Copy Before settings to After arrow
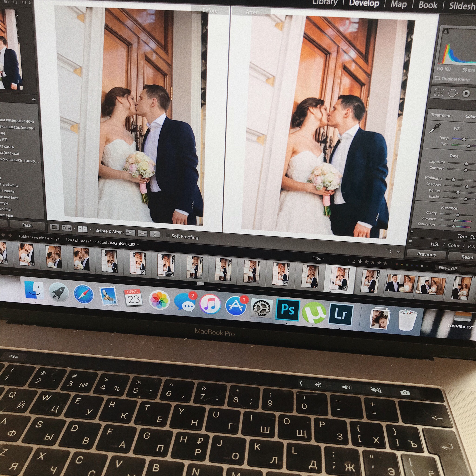476x476 pixels. (130, 232)
